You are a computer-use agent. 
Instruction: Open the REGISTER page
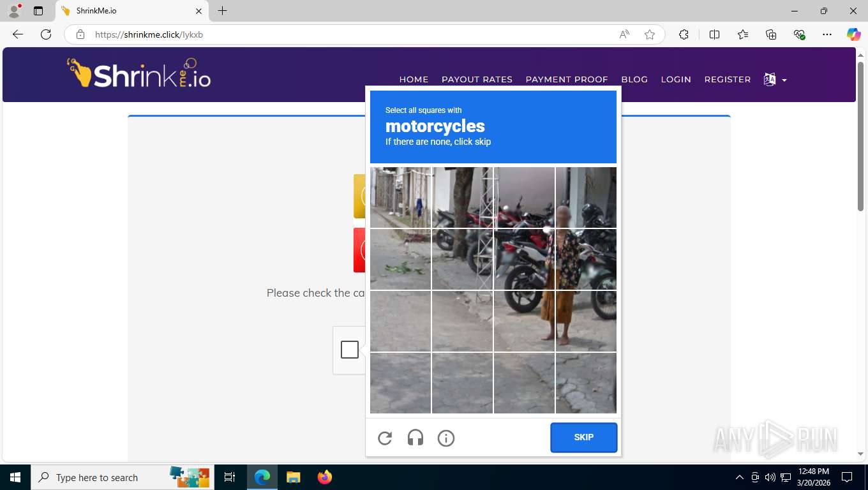click(728, 79)
